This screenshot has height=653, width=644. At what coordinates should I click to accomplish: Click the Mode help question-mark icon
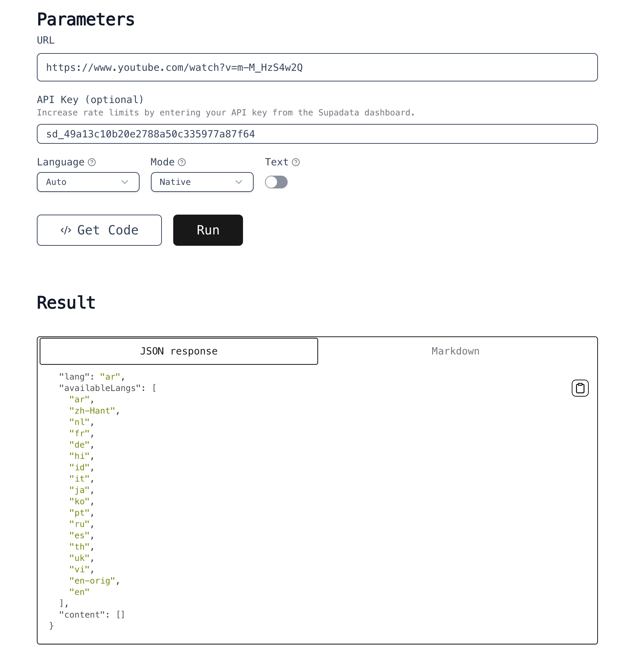pyautogui.click(x=182, y=162)
